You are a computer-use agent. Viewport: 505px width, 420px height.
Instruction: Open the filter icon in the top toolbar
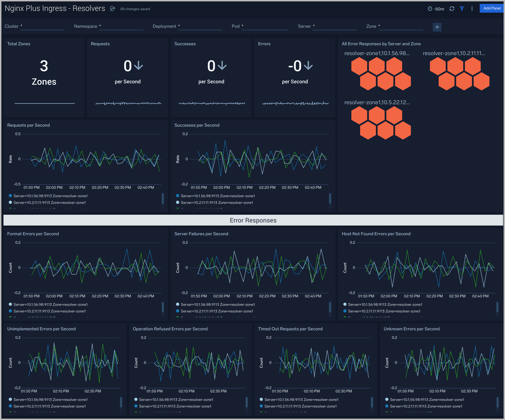(x=462, y=8)
